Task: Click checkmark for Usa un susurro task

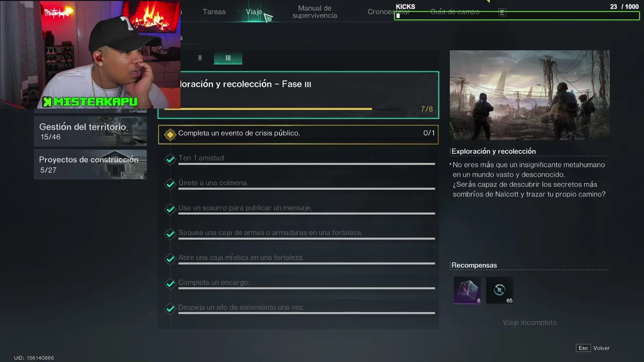Action: click(x=170, y=209)
